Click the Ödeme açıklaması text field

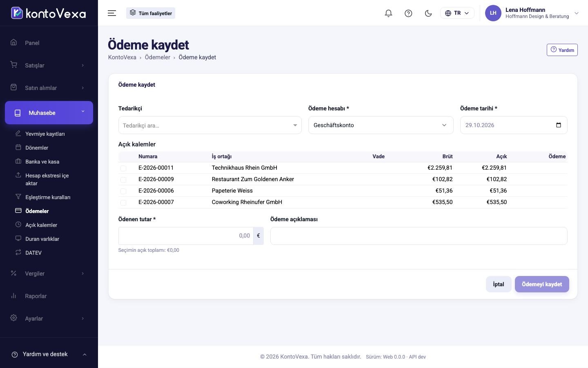pyautogui.click(x=419, y=236)
